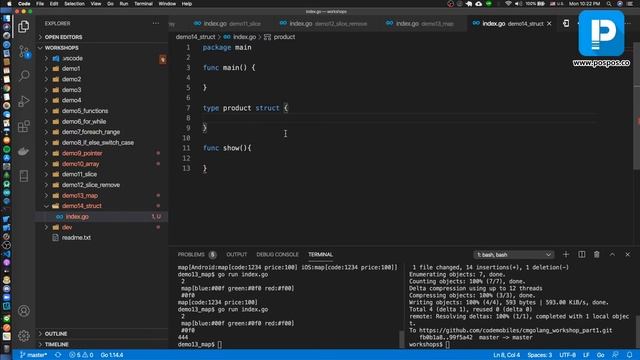
Task: Open the Terminal menu in menu bar
Action: pos(143,4)
